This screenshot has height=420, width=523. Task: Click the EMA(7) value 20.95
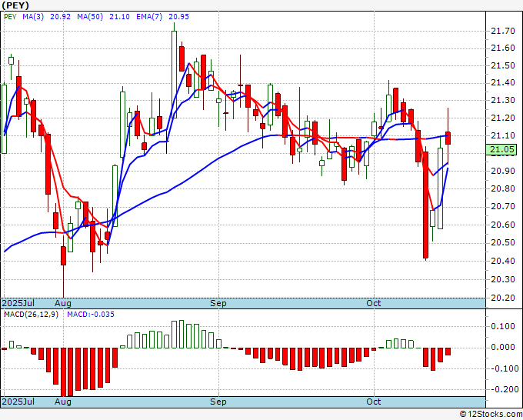tap(178, 17)
